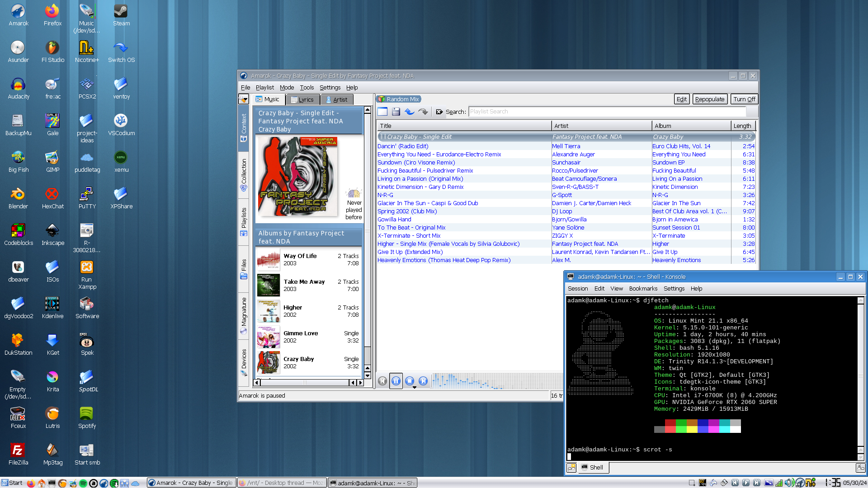Sort playlist by Length column header
The width and height of the screenshot is (868, 488).
point(742,126)
